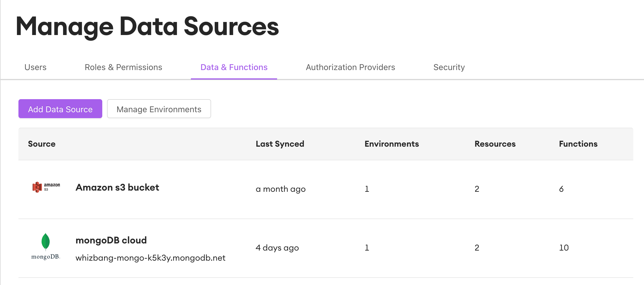
Task: Open the Security tab
Action: click(449, 67)
